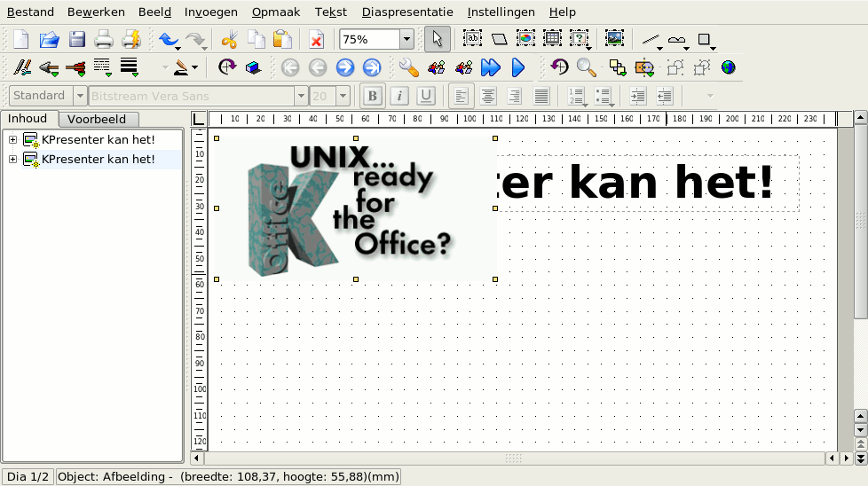The height and width of the screenshot is (486, 868).
Task: Click the UNIX Office image on the slide
Action: point(355,208)
